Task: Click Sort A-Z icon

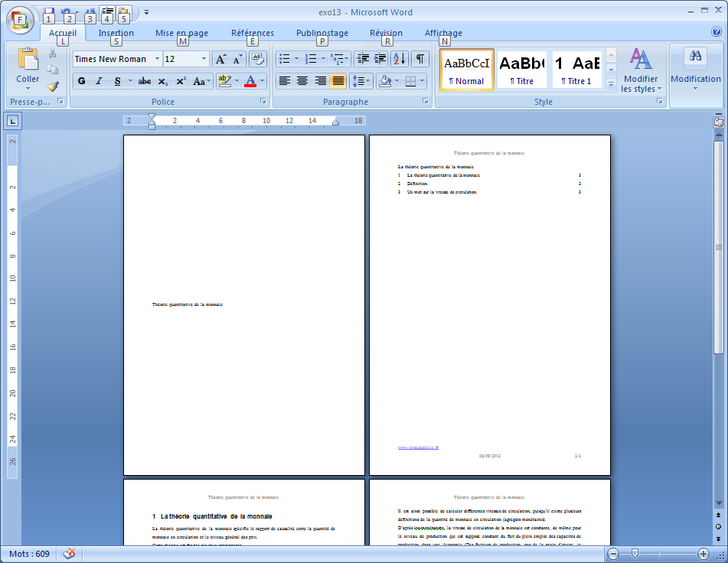Action: click(400, 59)
